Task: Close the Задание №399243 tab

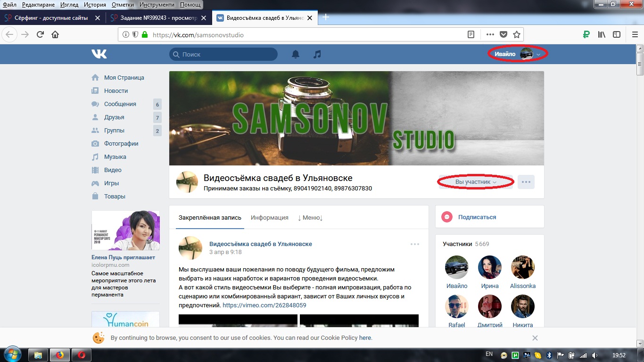Action: pyautogui.click(x=204, y=18)
